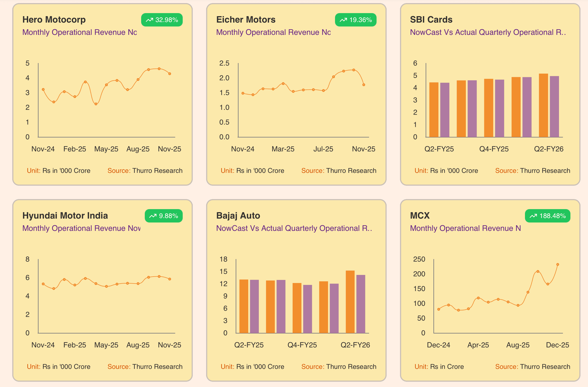Click Hero Motocorp 32.98% trend badge
Image resolution: width=588 pixels, height=387 pixels.
click(x=162, y=20)
